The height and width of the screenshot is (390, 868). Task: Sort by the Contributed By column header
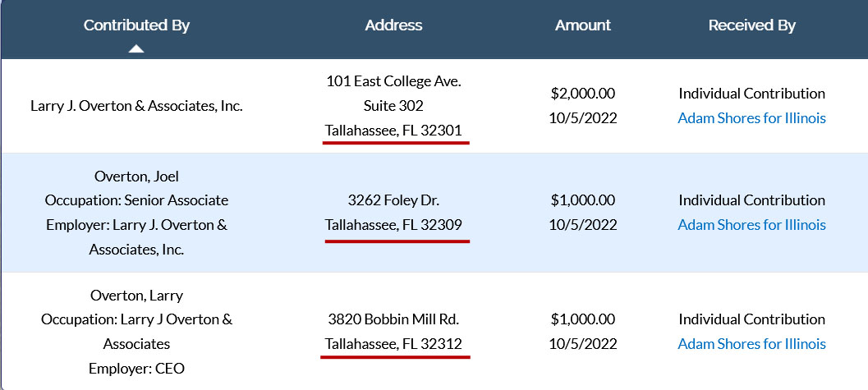coord(136,25)
